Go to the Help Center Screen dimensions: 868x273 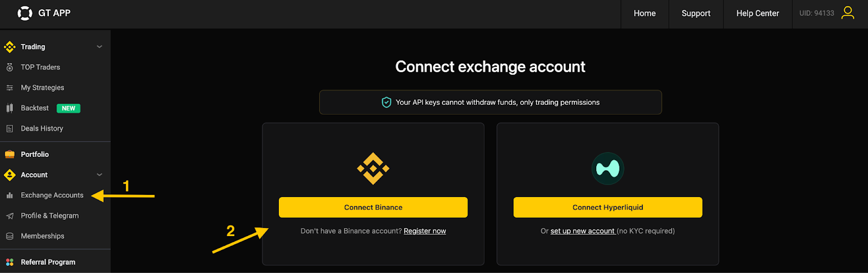757,14
